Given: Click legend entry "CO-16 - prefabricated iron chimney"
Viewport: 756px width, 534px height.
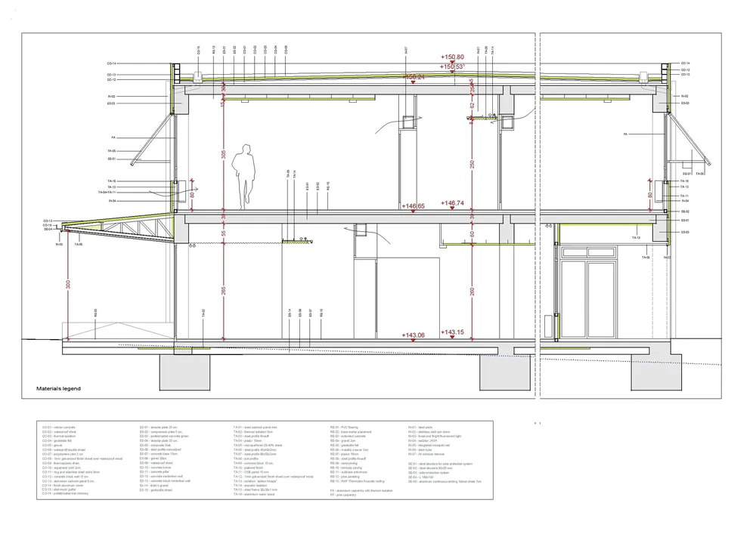Looking at the screenshot, I should point(65,493).
